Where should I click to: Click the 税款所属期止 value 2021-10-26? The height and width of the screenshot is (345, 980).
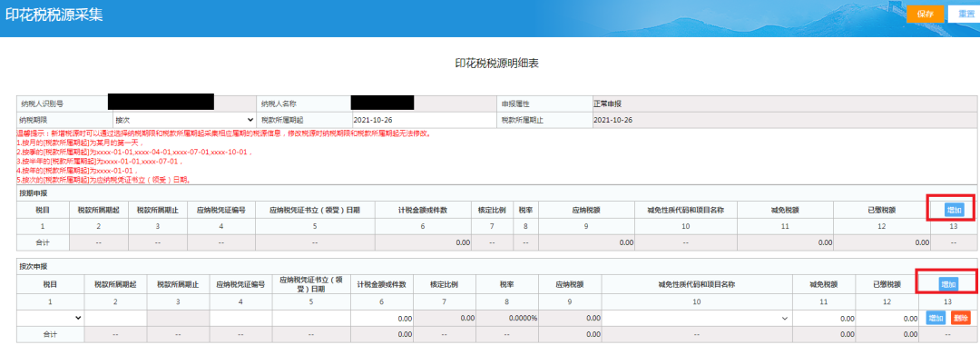[612, 119]
